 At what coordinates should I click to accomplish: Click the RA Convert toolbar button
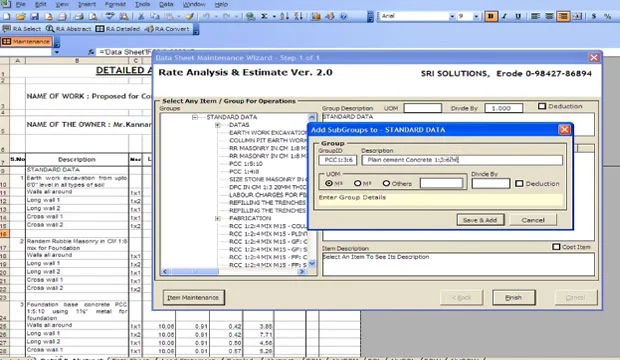coord(167,29)
